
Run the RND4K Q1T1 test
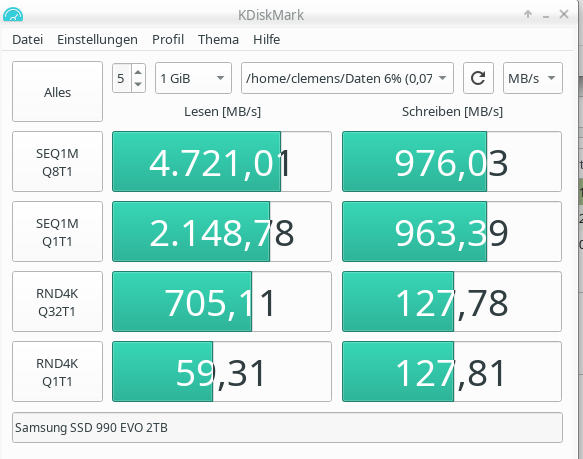[x=57, y=372]
